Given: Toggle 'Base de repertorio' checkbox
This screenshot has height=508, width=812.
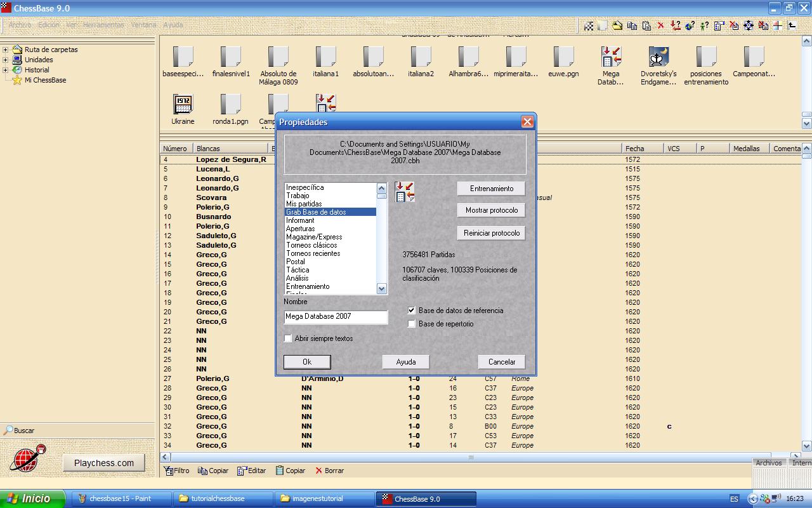Looking at the screenshot, I should point(412,324).
